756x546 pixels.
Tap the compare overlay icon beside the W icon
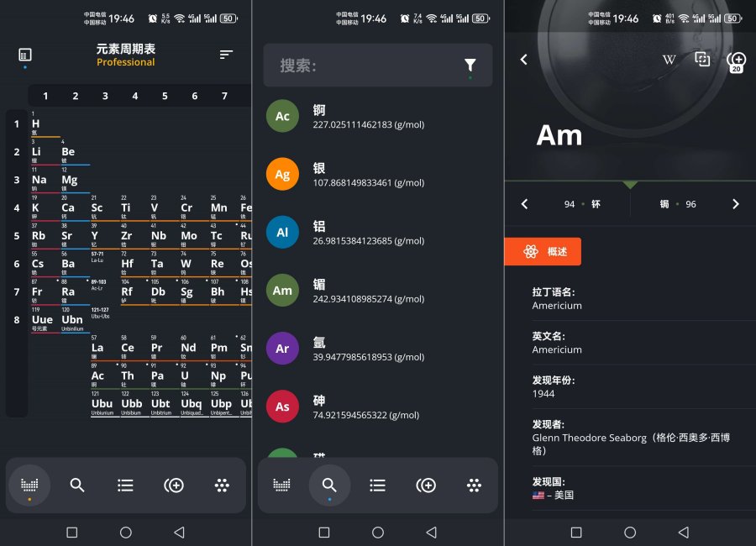pyautogui.click(x=704, y=59)
